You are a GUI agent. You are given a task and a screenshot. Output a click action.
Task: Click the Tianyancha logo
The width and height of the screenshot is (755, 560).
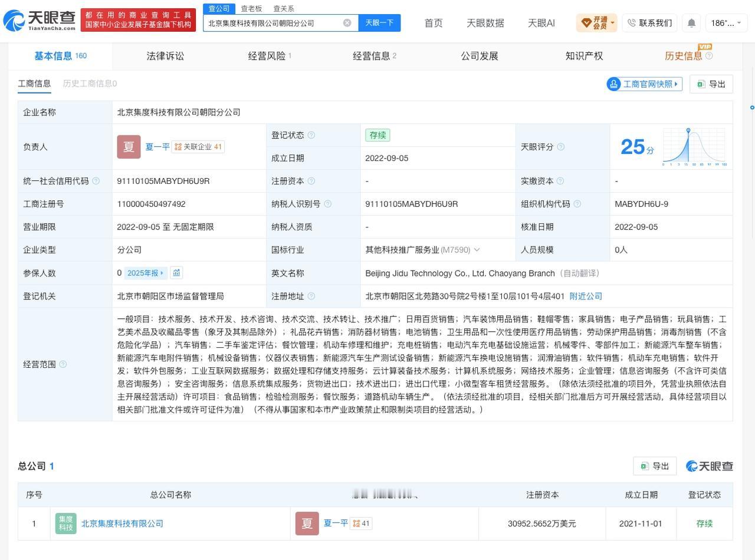coord(40,21)
